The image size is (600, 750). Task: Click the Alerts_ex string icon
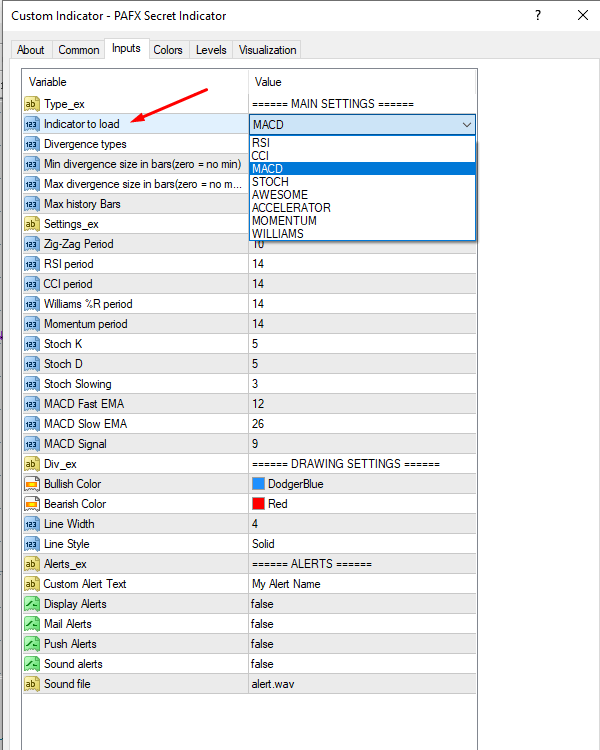(32, 564)
